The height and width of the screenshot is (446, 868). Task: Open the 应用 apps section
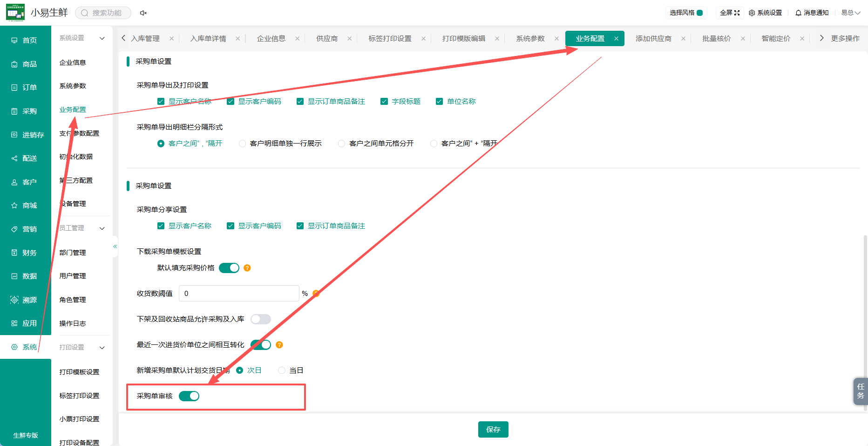point(25,323)
